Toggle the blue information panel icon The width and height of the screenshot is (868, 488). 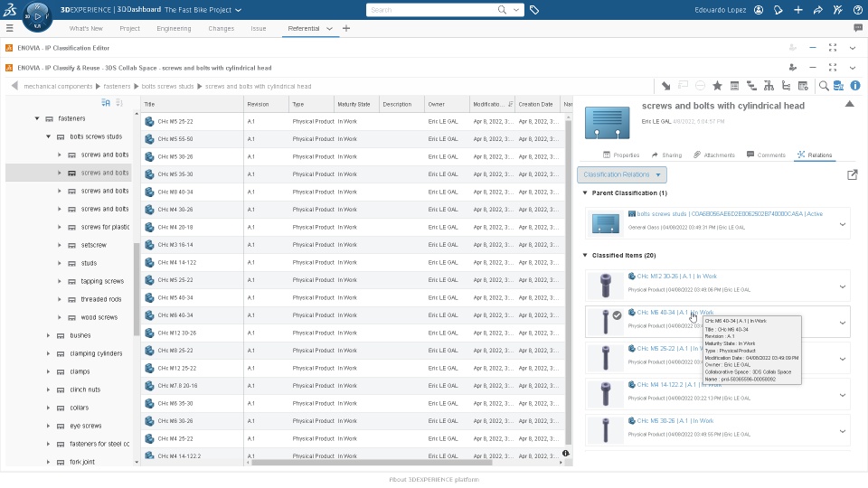[855, 86]
